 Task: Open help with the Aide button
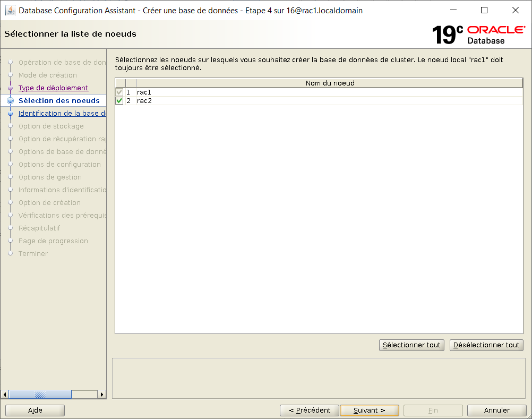pos(35,410)
